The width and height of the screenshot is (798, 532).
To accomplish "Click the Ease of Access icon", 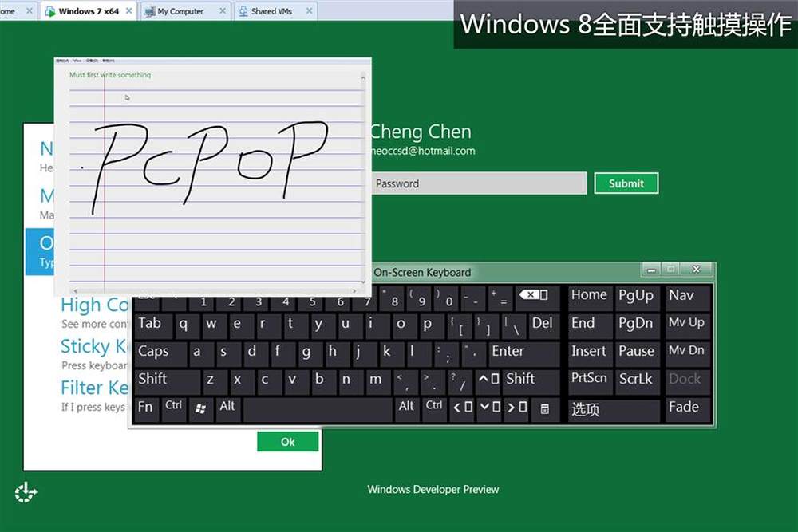I will (25, 492).
